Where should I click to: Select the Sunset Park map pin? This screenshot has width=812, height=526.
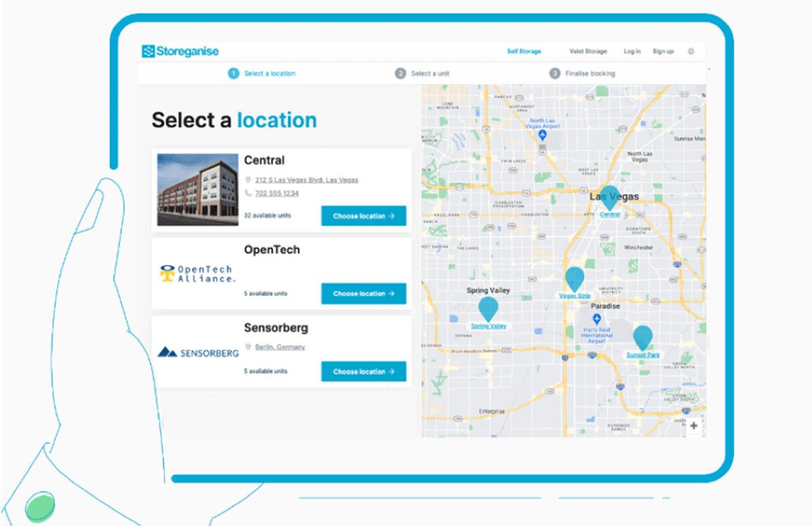click(642, 337)
